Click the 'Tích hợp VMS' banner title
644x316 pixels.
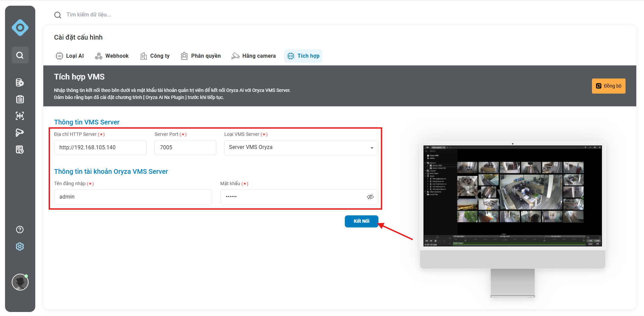point(79,77)
